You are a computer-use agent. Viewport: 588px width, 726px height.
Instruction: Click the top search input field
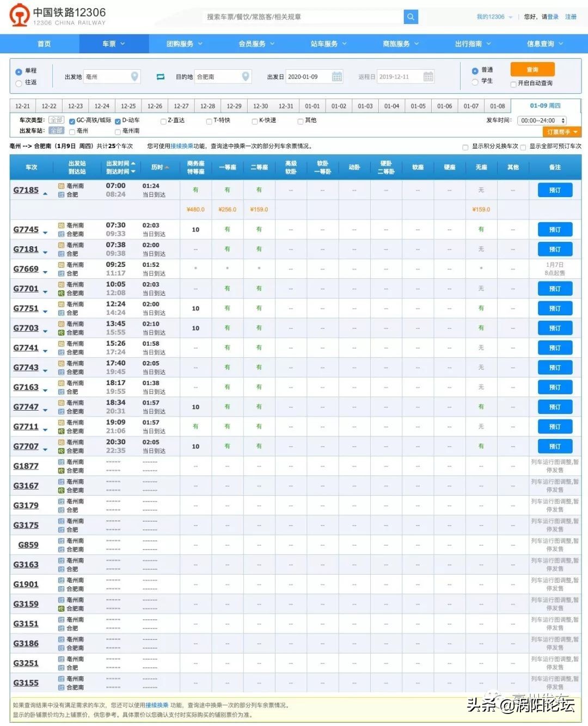coord(302,17)
